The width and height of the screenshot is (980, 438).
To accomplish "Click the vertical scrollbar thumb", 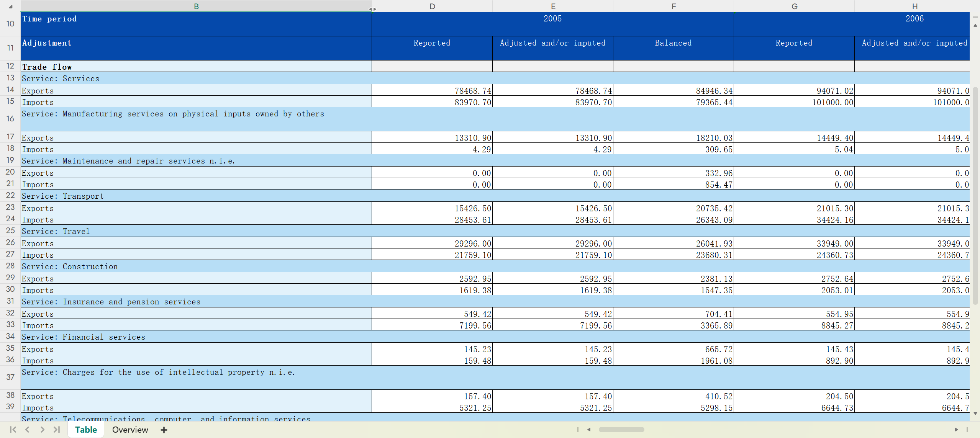I will [x=975, y=195].
